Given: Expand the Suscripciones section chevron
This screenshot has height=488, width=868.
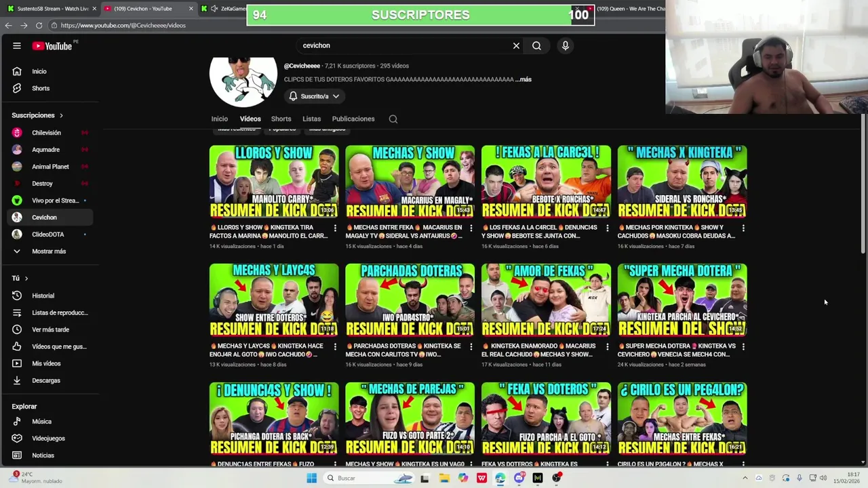Looking at the screenshot, I should coord(61,115).
